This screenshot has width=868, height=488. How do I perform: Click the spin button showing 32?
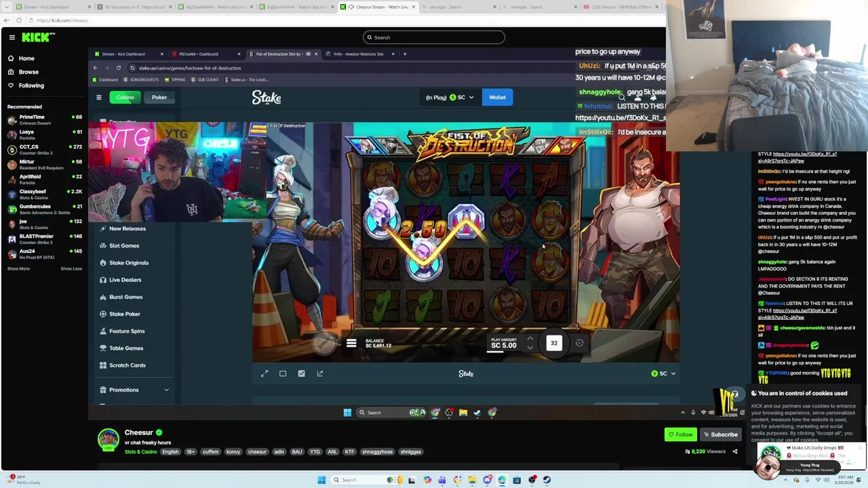coord(554,343)
